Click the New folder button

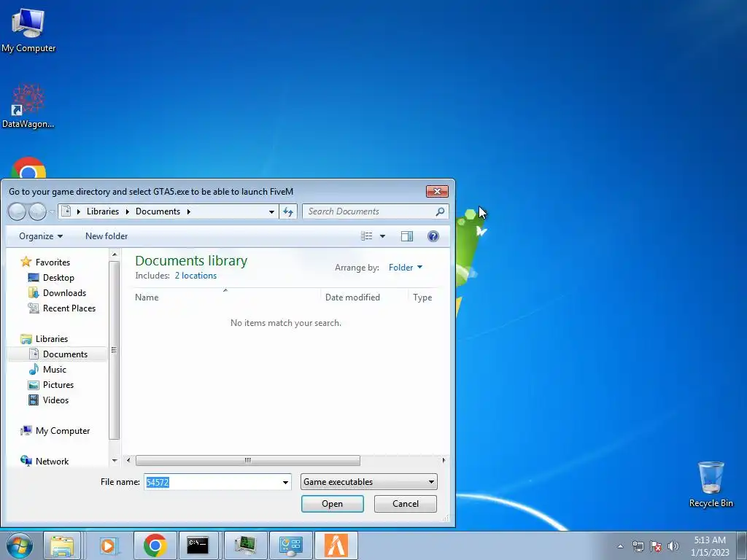pyautogui.click(x=107, y=236)
